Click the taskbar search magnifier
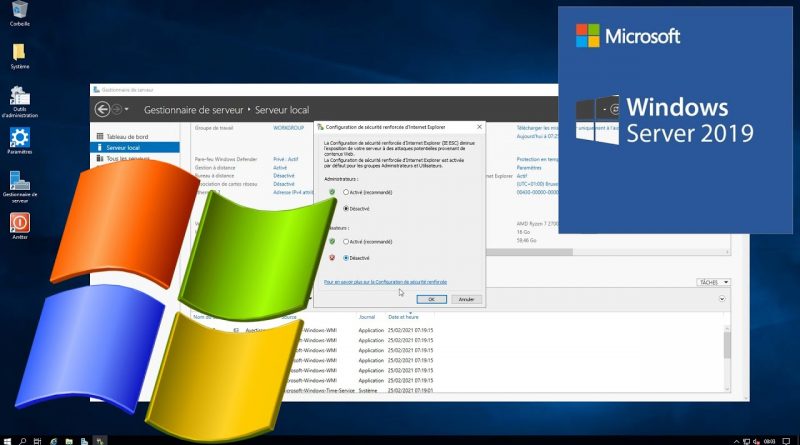 [22, 441]
